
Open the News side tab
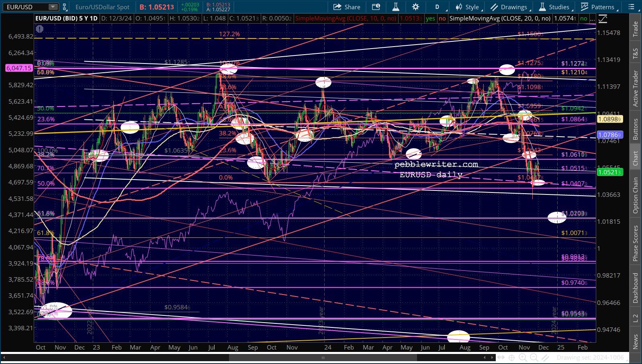[x=635, y=342]
